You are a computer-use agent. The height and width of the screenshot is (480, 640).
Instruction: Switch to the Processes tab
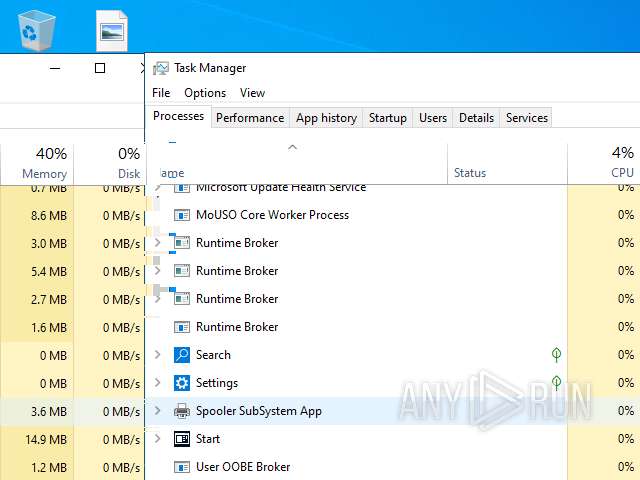pos(178,116)
